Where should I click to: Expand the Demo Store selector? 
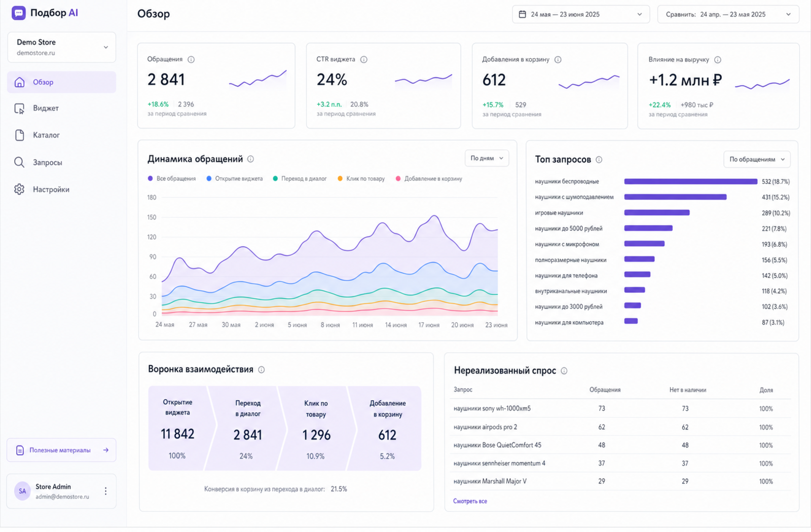[x=62, y=47]
